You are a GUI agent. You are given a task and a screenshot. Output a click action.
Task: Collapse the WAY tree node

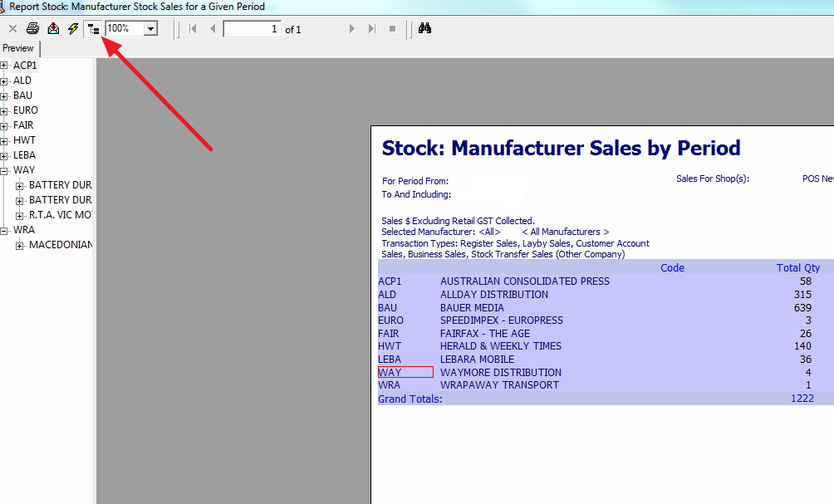pyautogui.click(x=3, y=171)
